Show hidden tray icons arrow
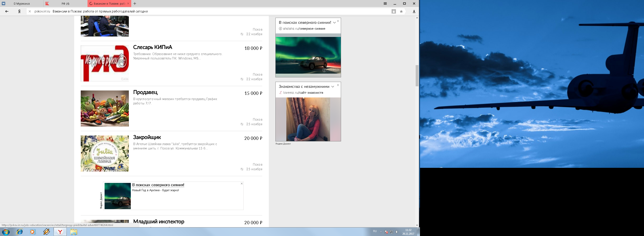The width and height of the screenshot is (644, 236). (x=381, y=232)
